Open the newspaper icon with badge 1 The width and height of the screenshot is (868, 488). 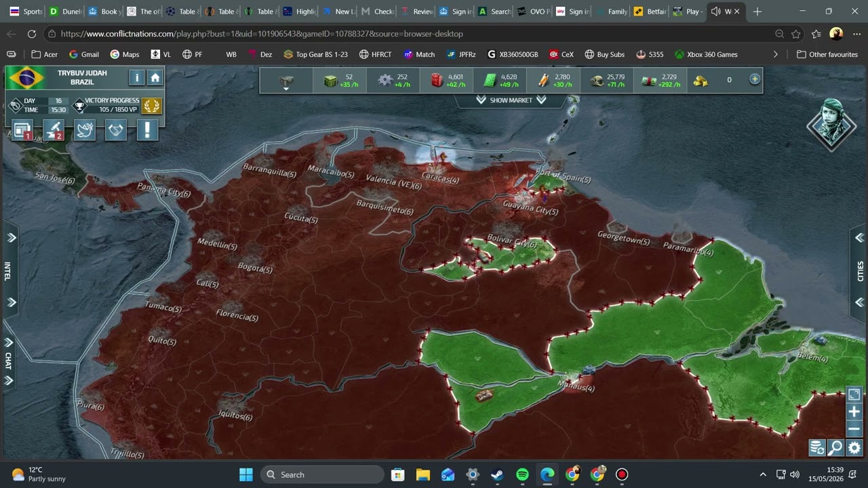(x=22, y=129)
